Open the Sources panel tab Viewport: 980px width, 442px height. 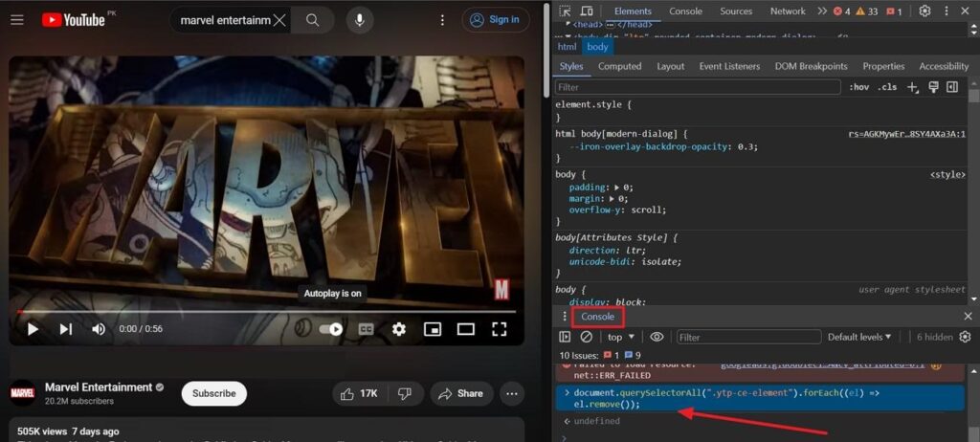(x=736, y=11)
